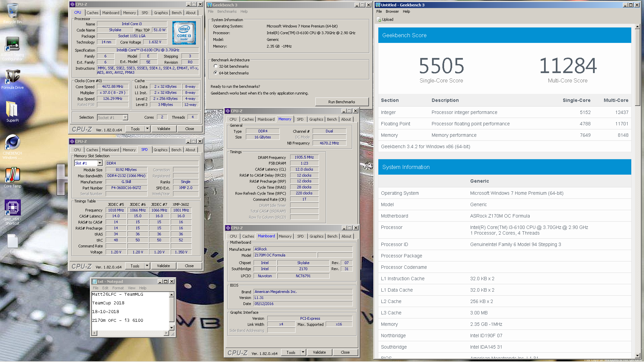Open Browser menu in Geekbench results window
644x362 pixels.
pos(392,11)
